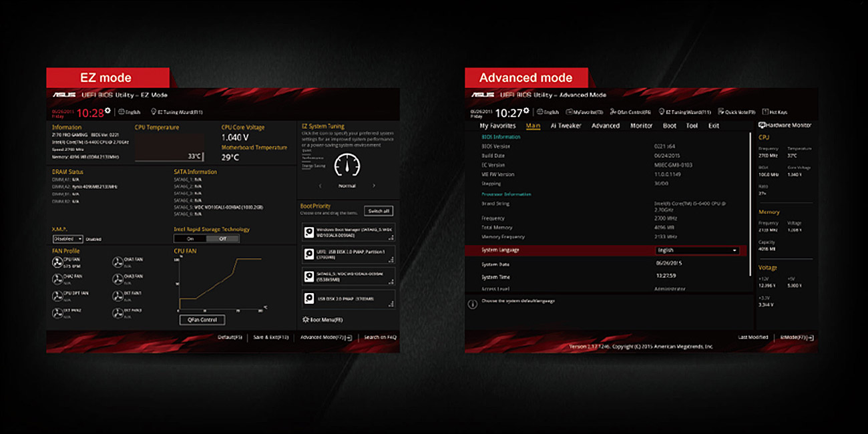Open Qfan Control(F6) in Advanced mode toolbar
Screen dimensions: 868x434
(630, 112)
